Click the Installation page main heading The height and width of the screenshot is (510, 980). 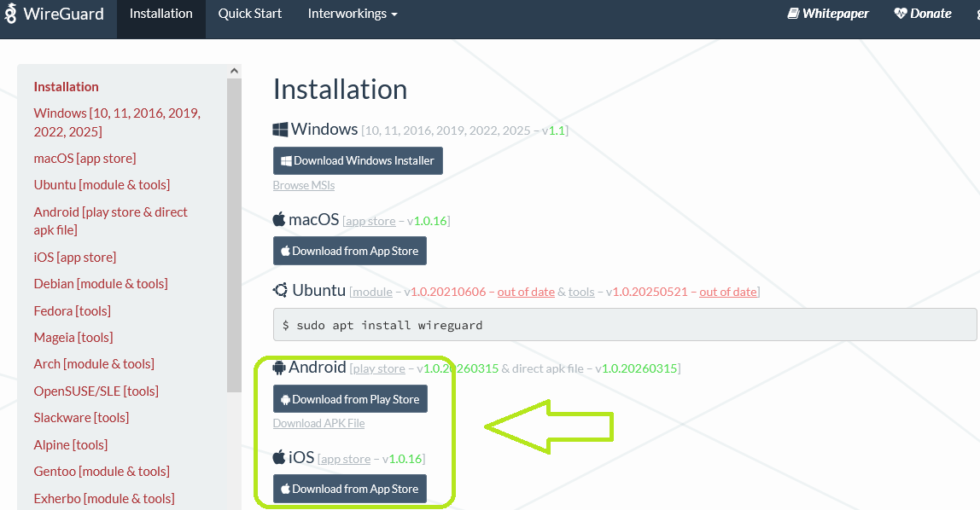click(x=340, y=90)
